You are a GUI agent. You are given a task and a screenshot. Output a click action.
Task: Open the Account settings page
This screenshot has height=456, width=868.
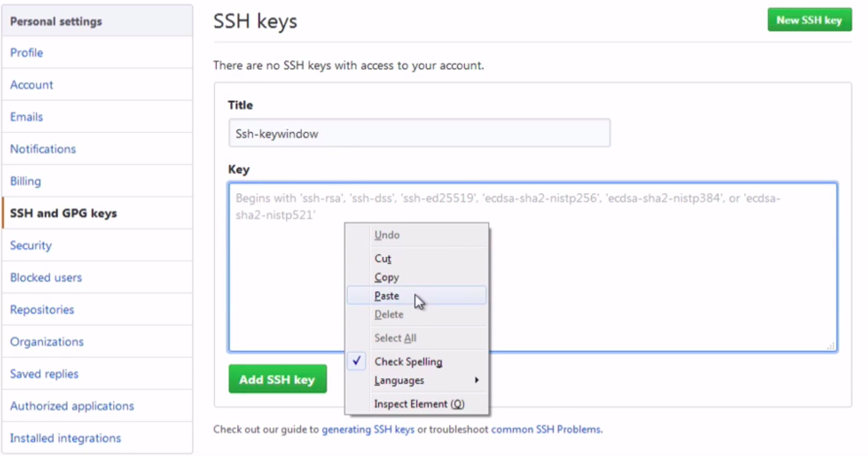[x=31, y=85]
